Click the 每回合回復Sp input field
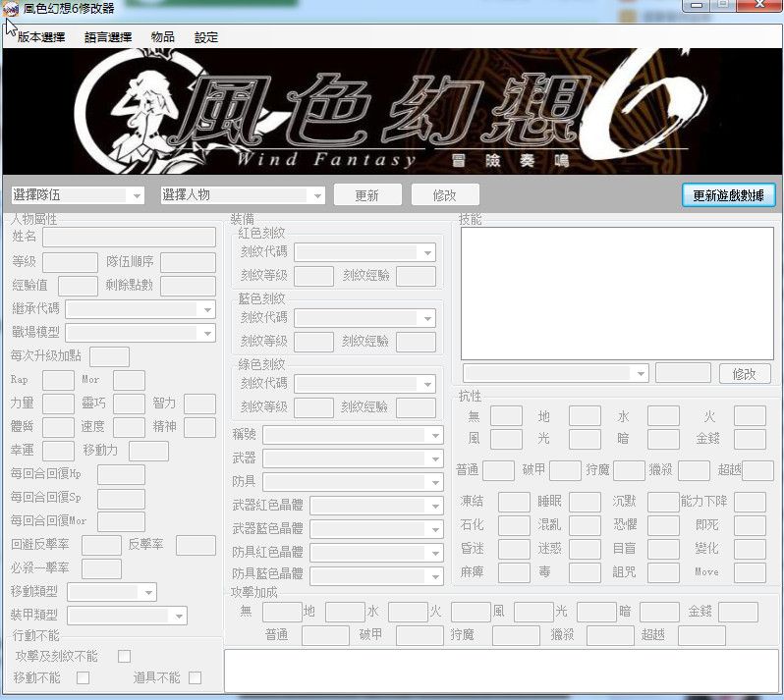This screenshot has width=784, height=700. click(x=121, y=499)
